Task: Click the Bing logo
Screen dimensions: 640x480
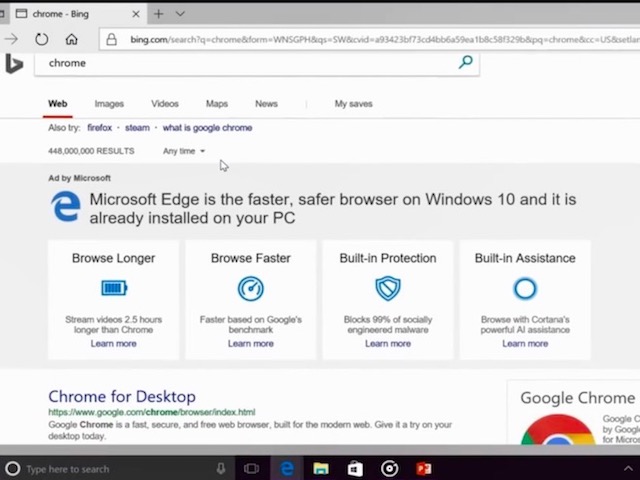Action: (14, 64)
